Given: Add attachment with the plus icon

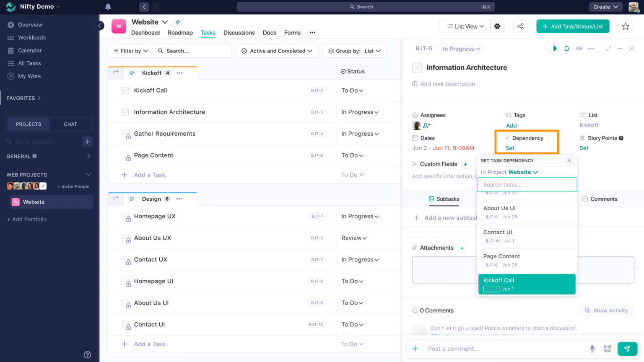Looking at the screenshot, I should click(x=462, y=248).
